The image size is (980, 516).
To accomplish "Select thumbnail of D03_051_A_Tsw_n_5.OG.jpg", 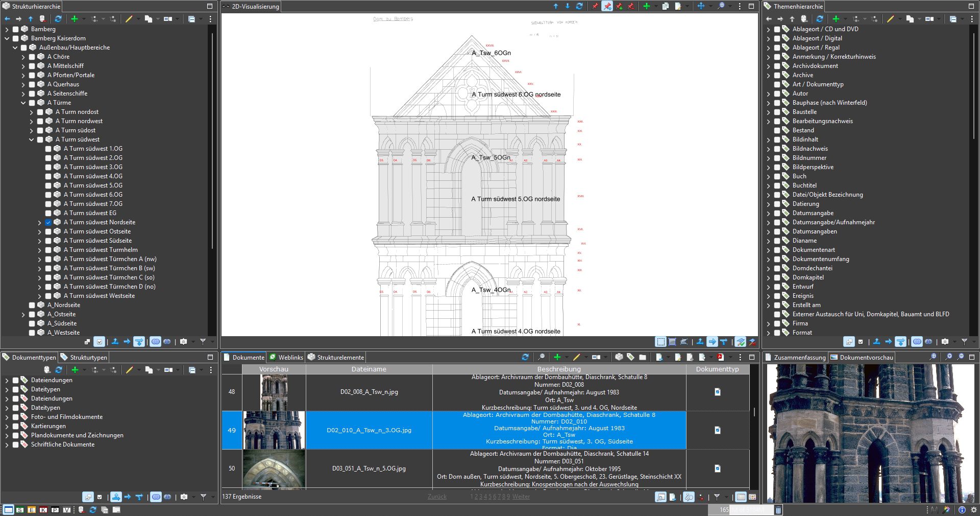I will [x=274, y=468].
